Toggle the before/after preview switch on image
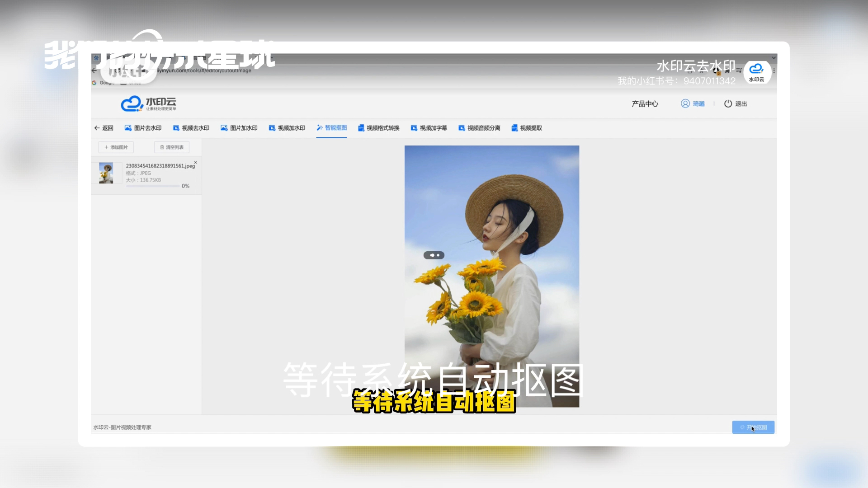The image size is (868, 488). pyautogui.click(x=434, y=255)
